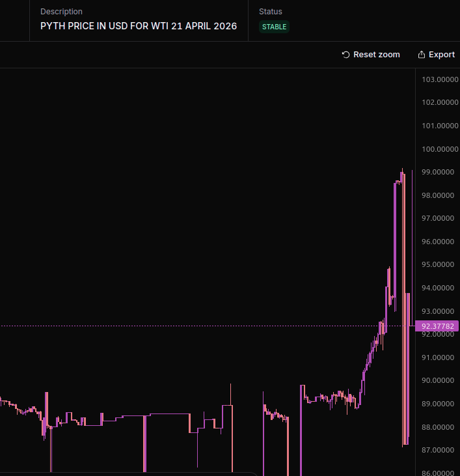
Task: Click the 98.00000 price axis label
Action: pyautogui.click(x=438, y=195)
